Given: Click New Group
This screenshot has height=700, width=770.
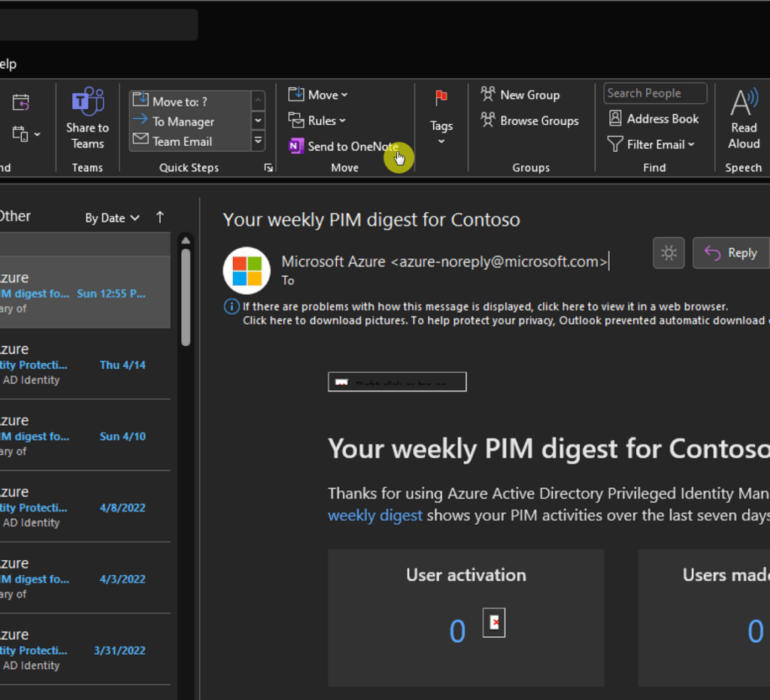Looking at the screenshot, I should pyautogui.click(x=520, y=95).
